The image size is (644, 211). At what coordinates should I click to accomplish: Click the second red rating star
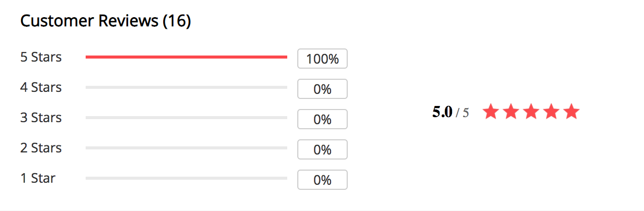coord(511,112)
